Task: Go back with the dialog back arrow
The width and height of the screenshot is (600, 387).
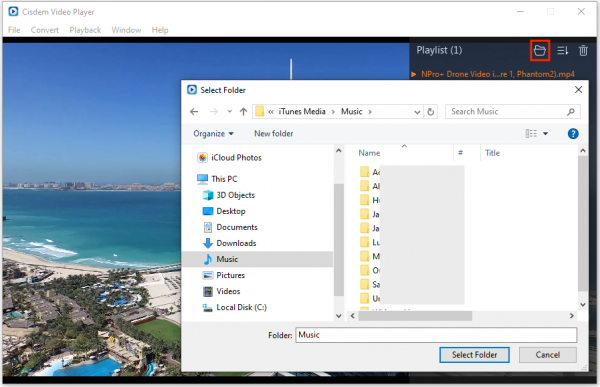Action: tap(194, 111)
